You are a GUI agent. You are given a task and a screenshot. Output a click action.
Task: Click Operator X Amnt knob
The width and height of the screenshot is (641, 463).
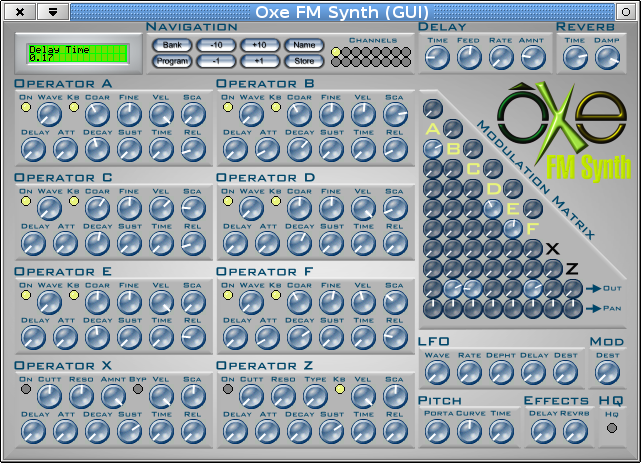click(x=113, y=396)
